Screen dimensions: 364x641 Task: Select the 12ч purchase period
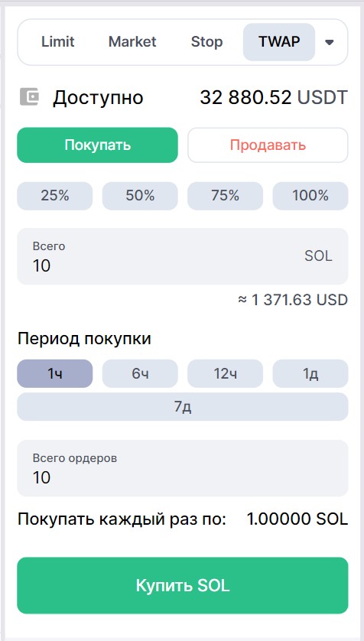tap(225, 373)
